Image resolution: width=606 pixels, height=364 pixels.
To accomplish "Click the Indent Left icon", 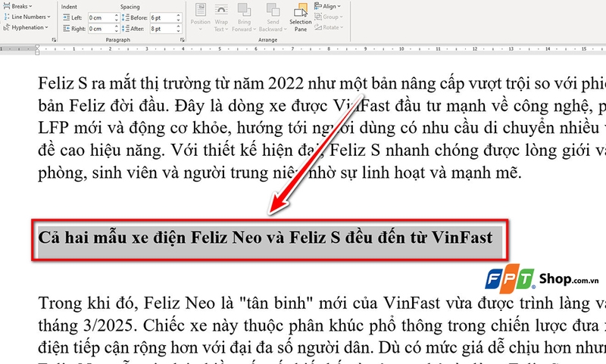I will [67, 17].
